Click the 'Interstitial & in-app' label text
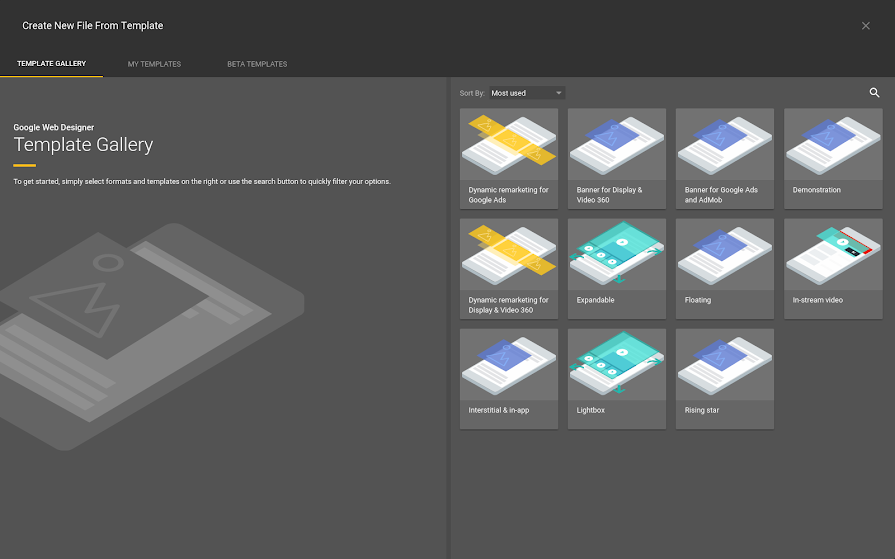Viewport: 895px width, 559px height. 498,410
